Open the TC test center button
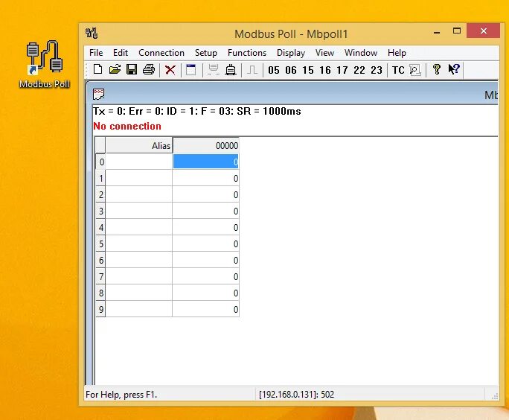Screen dimensions: 509x420 [398, 70]
